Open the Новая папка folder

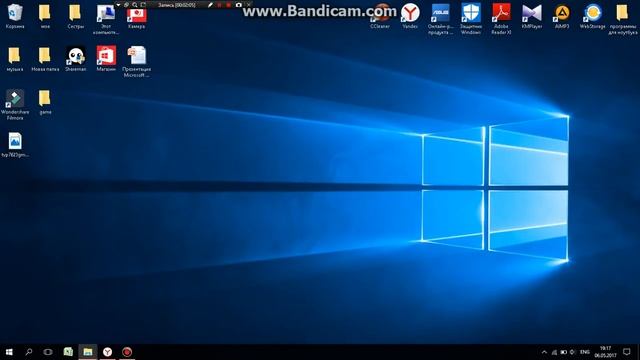point(45,59)
